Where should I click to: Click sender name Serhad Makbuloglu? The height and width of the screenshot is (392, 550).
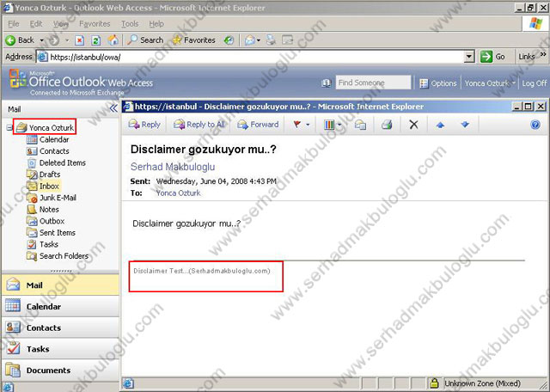(x=173, y=167)
